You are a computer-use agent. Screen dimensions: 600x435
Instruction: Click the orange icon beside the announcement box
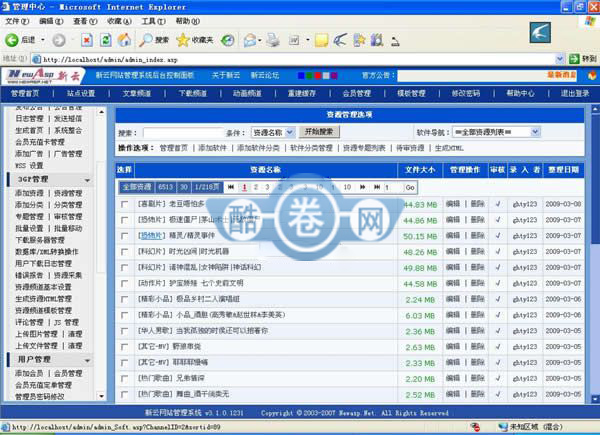coord(592,75)
